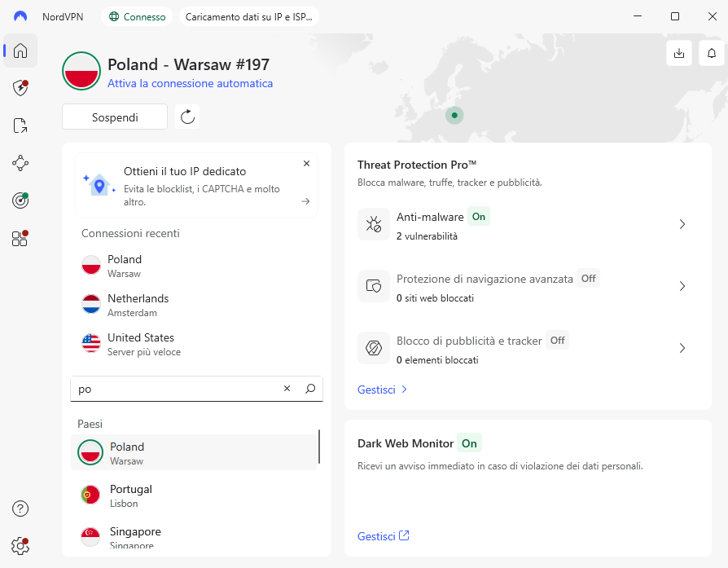Image resolution: width=728 pixels, height=568 pixels.
Task: Click the 0 elementi bloccati text
Action: click(x=437, y=359)
